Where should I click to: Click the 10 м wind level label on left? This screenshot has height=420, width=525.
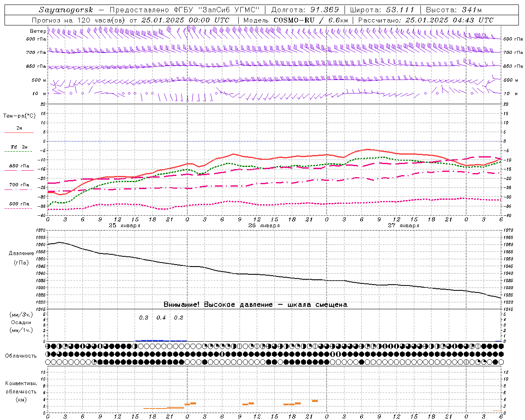tap(39, 94)
